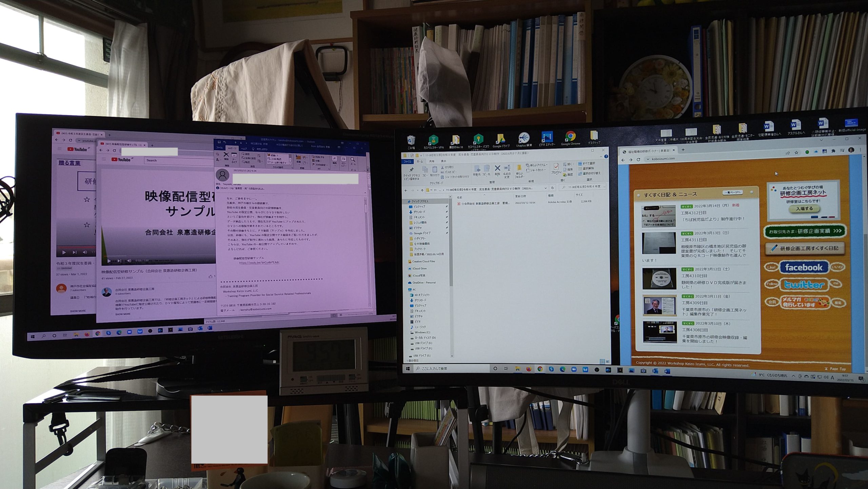This screenshot has width=868, height=489.
Task: Click the 一覧ページへ button in news panel
Action: (x=732, y=192)
